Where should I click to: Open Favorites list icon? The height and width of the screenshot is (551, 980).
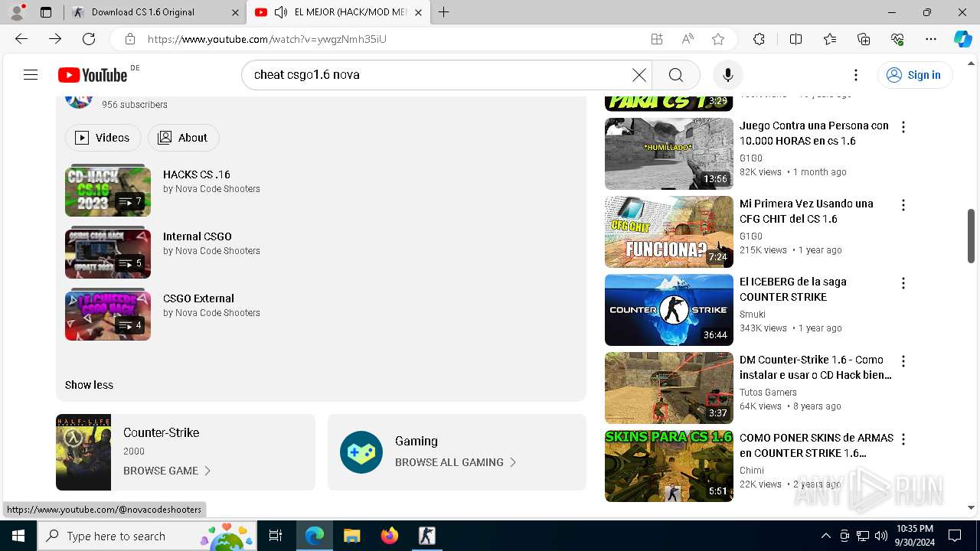(x=830, y=39)
